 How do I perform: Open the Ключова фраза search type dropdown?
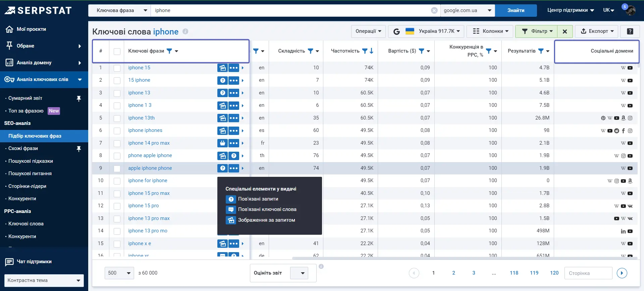tap(119, 10)
